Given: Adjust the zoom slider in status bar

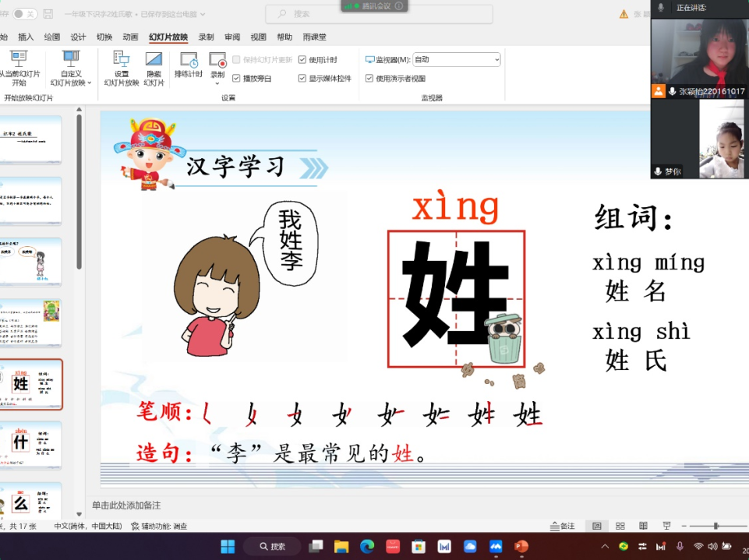Looking at the screenshot, I should (715, 526).
